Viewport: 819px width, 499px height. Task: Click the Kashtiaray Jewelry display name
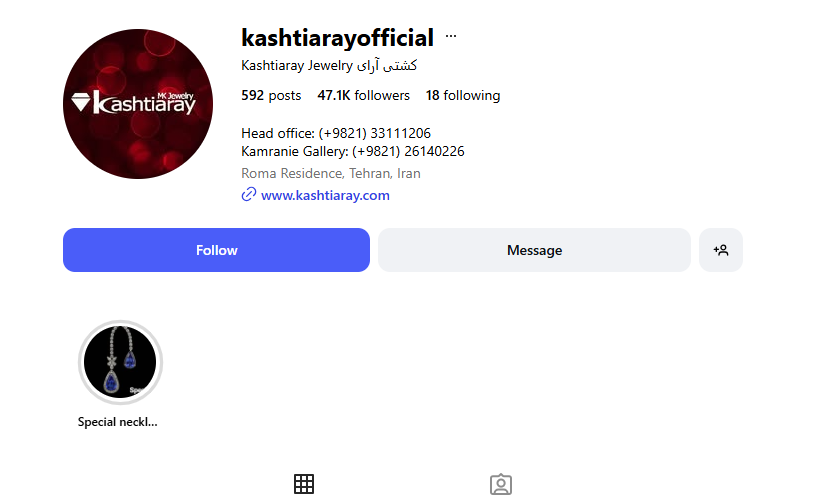pyautogui.click(x=297, y=66)
